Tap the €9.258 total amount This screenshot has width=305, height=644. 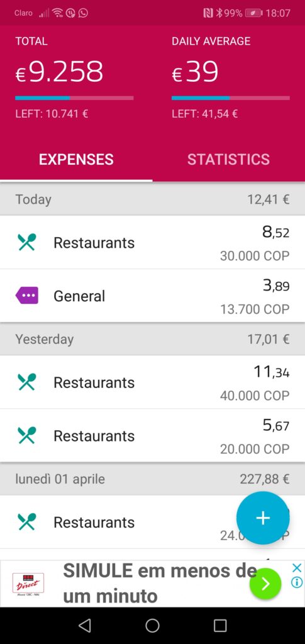60,72
